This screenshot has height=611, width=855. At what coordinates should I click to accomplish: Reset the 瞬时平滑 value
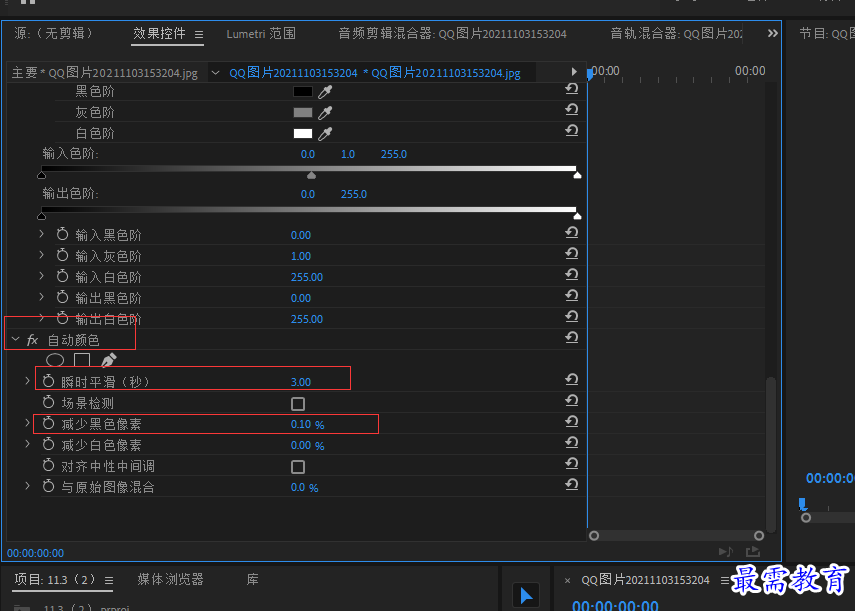(571, 379)
